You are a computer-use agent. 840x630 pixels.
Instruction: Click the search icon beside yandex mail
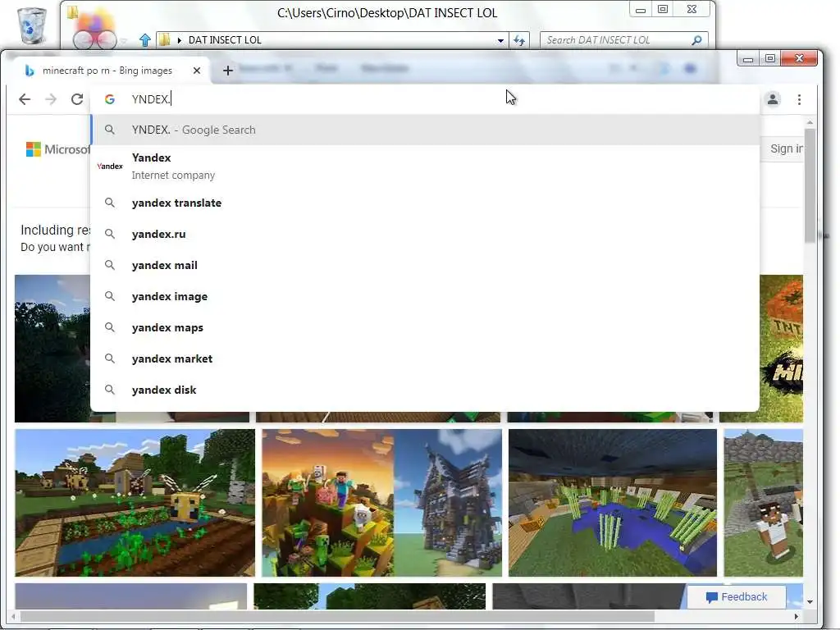(x=110, y=265)
